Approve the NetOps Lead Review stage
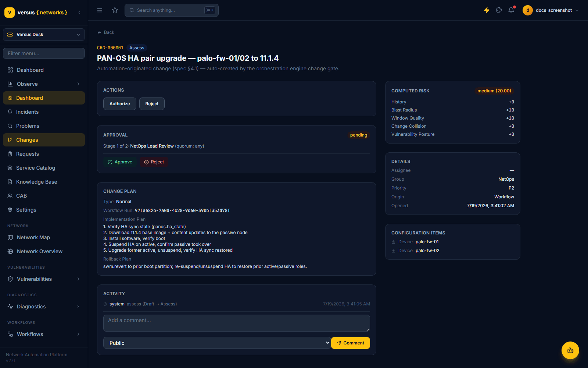This screenshot has height=368, width=588. click(120, 162)
